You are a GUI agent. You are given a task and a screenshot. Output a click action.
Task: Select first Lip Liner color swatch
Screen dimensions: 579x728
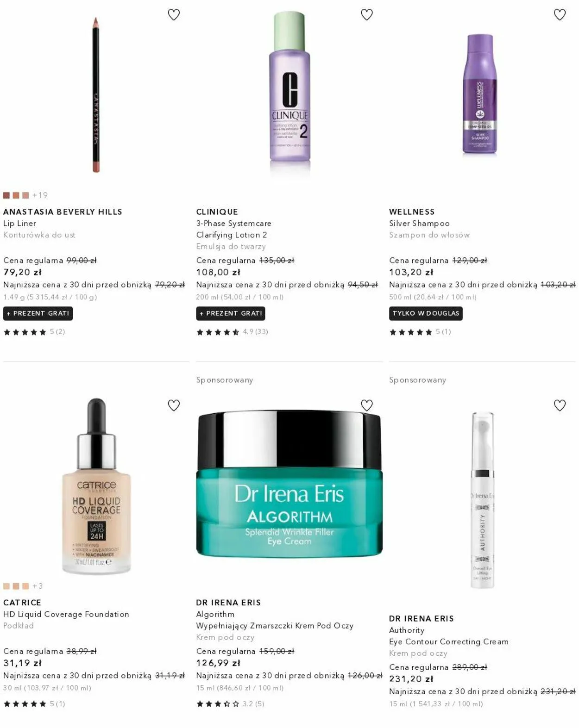pos(6,195)
